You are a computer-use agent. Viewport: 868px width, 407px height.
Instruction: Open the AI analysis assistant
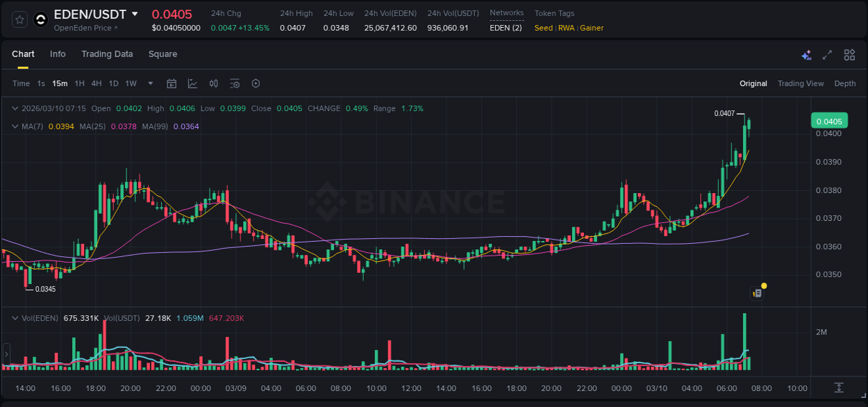806,54
